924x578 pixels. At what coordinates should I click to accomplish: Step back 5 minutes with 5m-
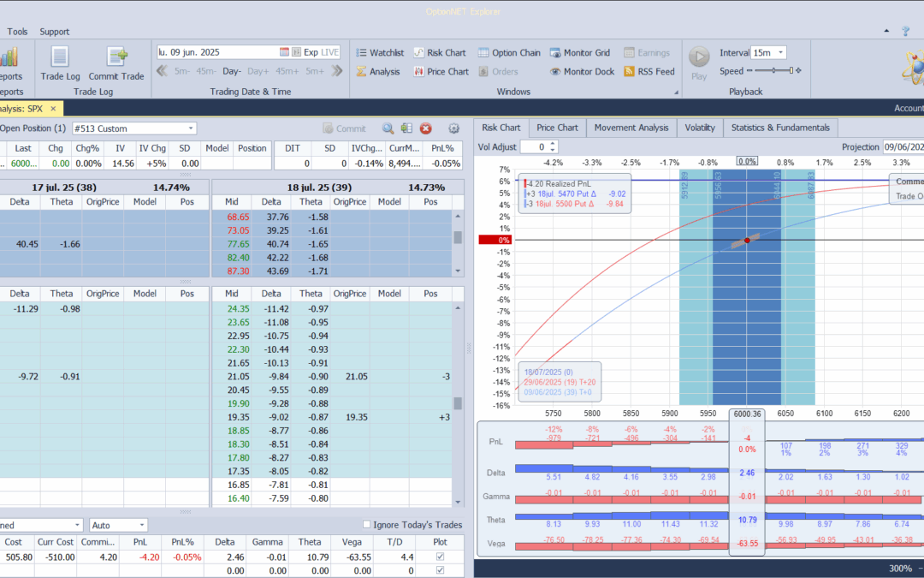pyautogui.click(x=182, y=71)
